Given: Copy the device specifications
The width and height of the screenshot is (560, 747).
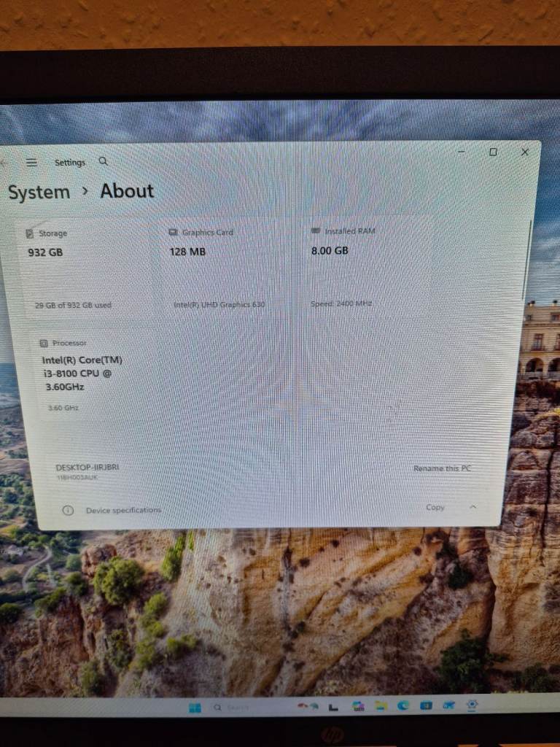Looking at the screenshot, I should click(435, 508).
